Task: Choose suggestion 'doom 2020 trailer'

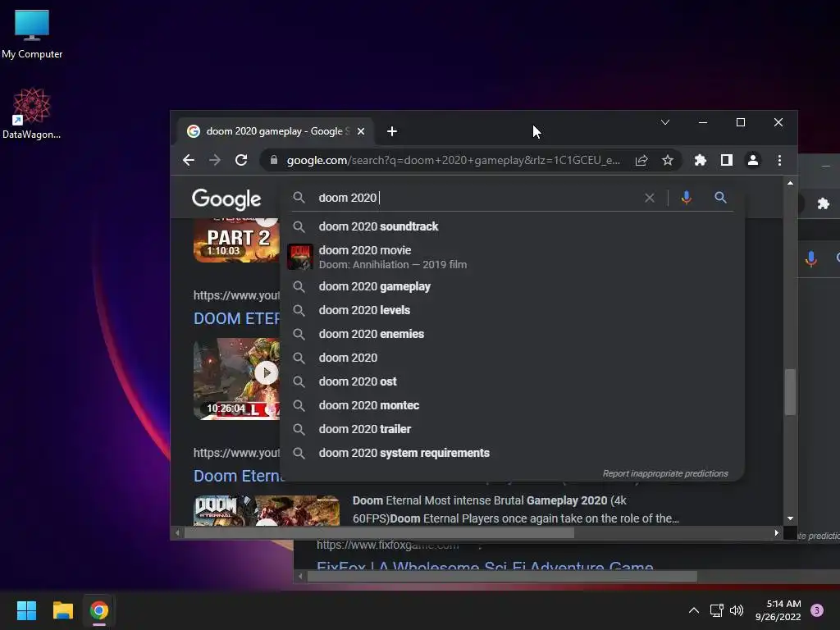Action: [x=512, y=429]
